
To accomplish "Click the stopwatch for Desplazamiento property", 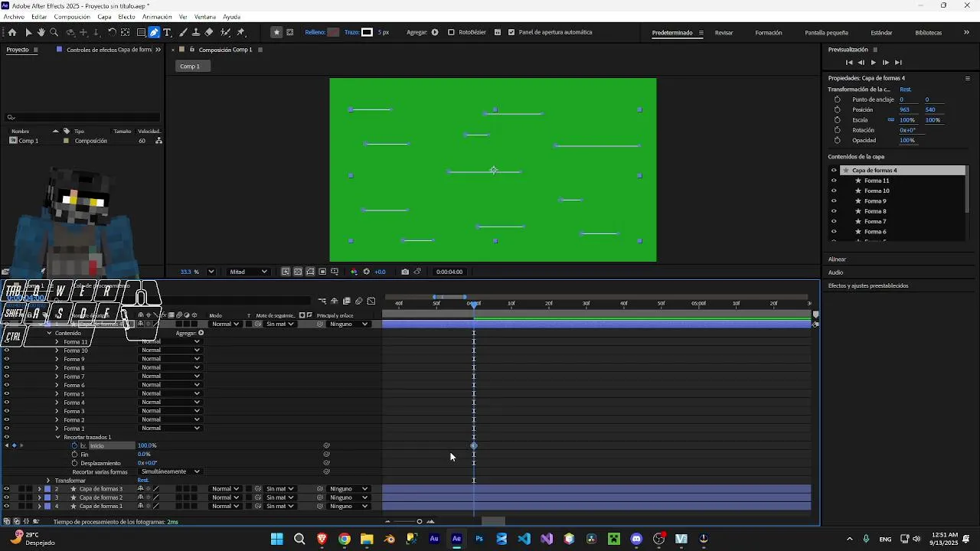I will 74,463.
